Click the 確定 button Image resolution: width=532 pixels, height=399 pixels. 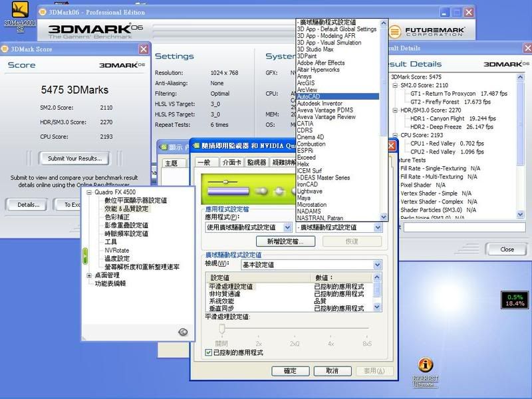click(290, 371)
